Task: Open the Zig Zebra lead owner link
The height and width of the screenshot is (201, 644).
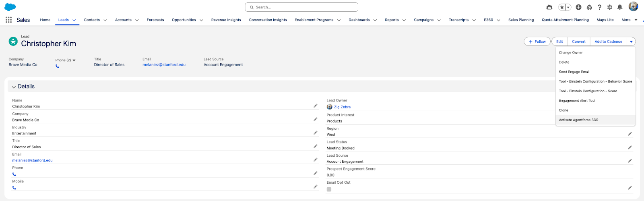Action: 342,107
